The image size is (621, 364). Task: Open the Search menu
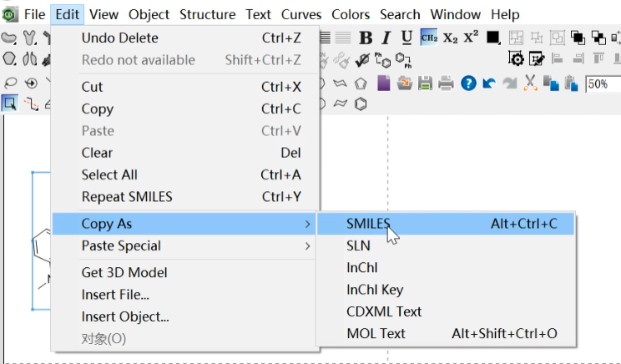pyautogui.click(x=400, y=15)
